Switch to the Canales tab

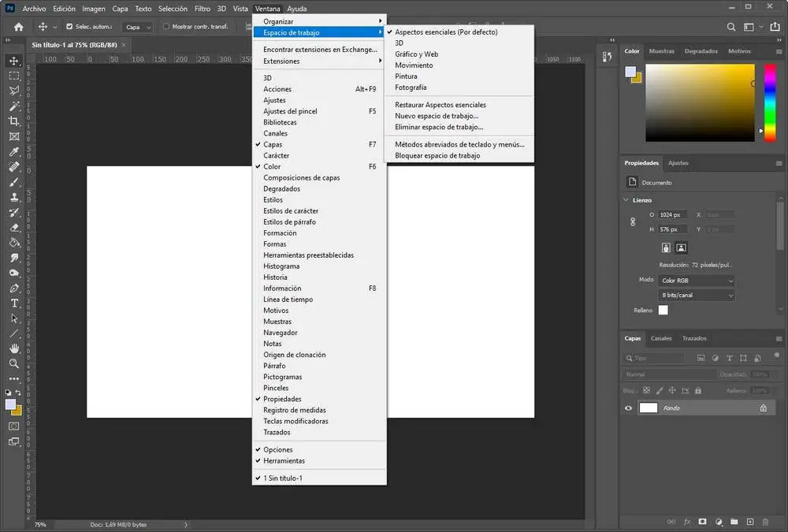click(661, 338)
